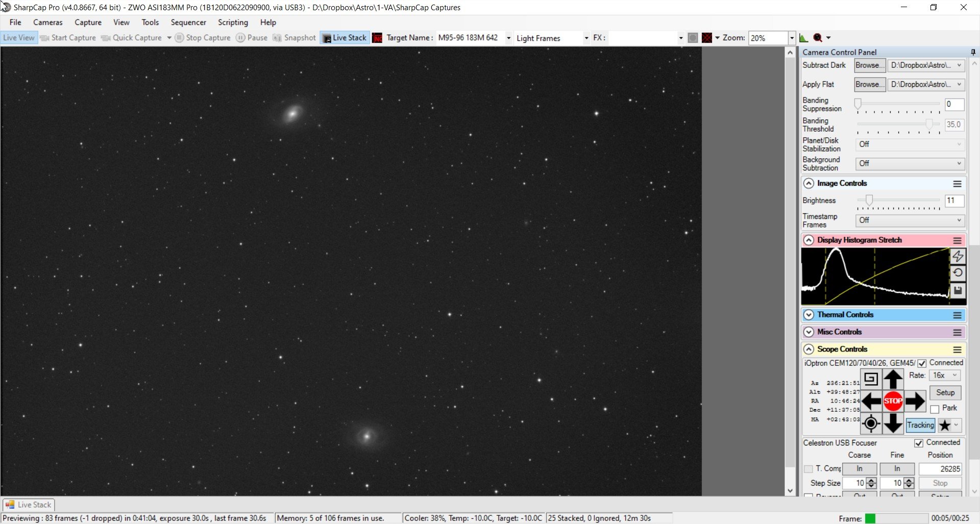Open the Cameras menu

click(48, 22)
